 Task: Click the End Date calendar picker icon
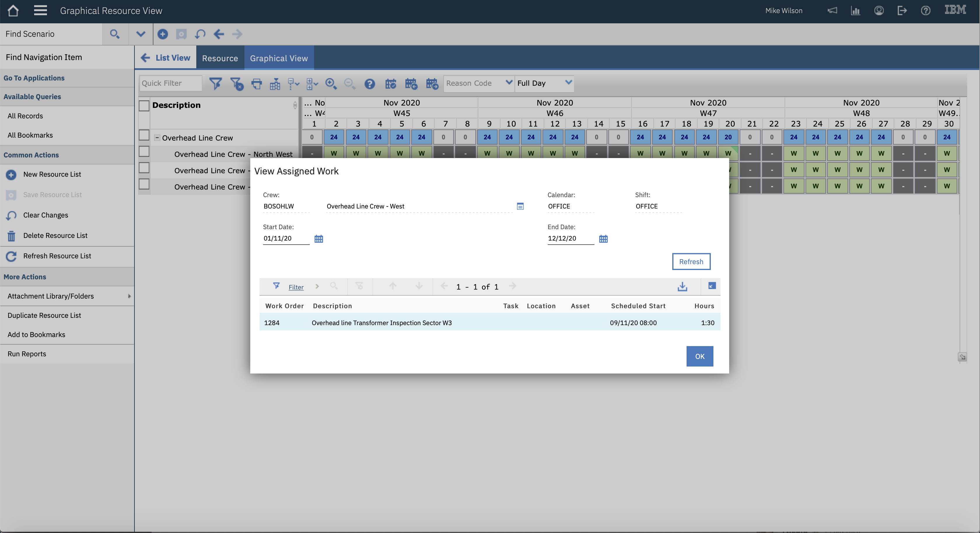(x=603, y=239)
